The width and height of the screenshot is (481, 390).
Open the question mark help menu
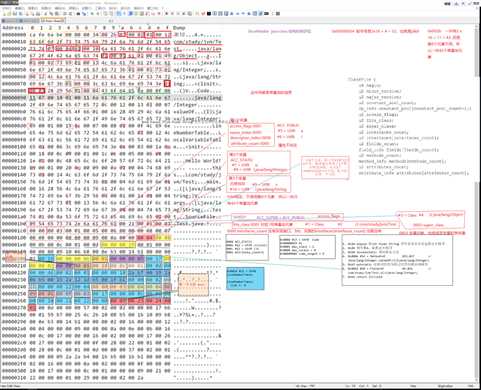click(x=163, y=8)
